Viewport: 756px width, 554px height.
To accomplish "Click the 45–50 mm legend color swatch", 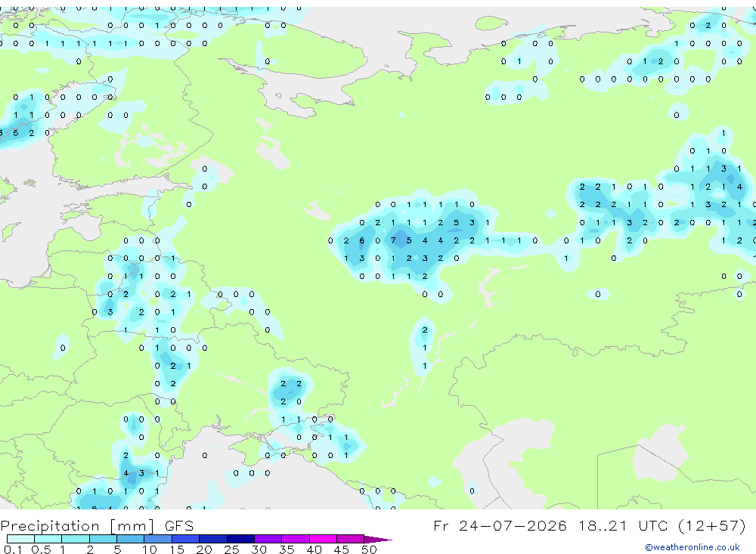I will pyautogui.click(x=351, y=539).
